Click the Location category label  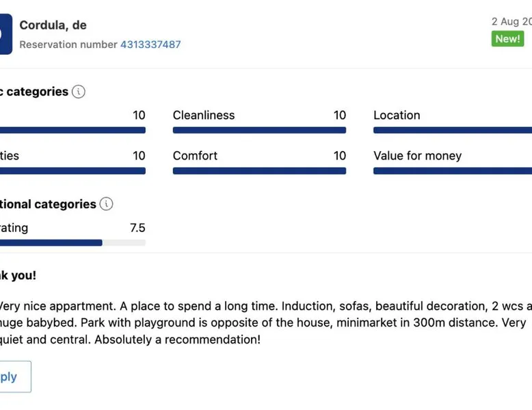click(397, 115)
